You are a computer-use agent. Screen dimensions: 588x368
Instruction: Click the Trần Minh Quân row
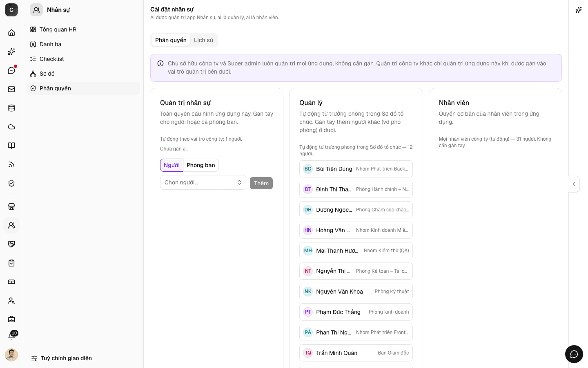click(356, 353)
